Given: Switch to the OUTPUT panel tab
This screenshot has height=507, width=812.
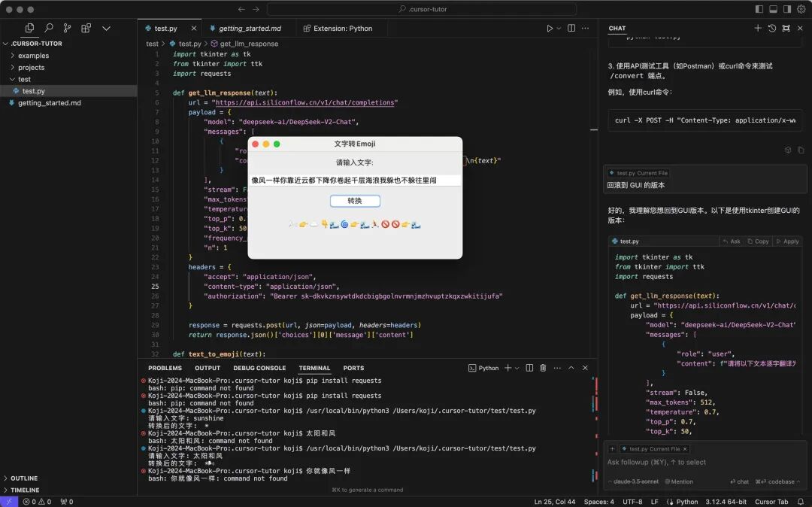Looking at the screenshot, I should pyautogui.click(x=208, y=368).
